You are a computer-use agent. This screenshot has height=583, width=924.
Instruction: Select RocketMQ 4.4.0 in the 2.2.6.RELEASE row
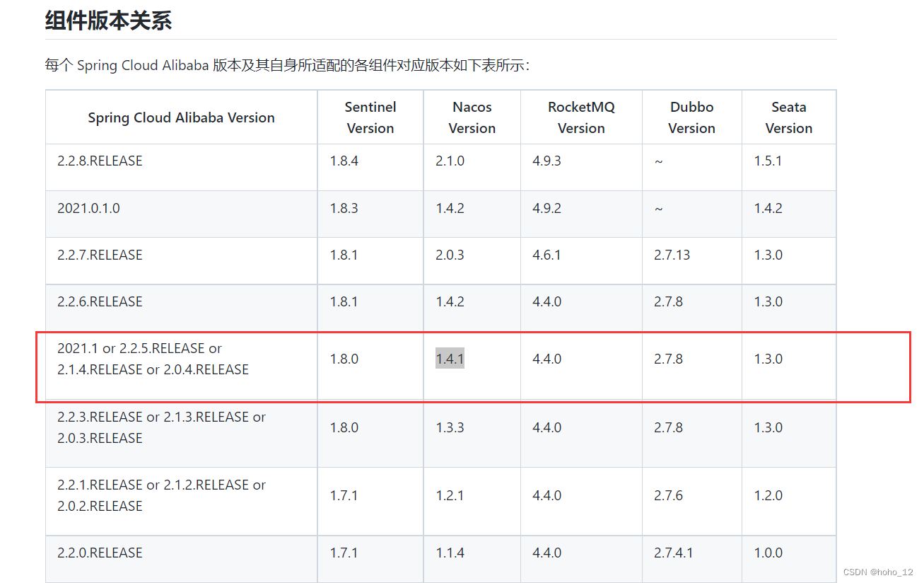click(581, 308)
